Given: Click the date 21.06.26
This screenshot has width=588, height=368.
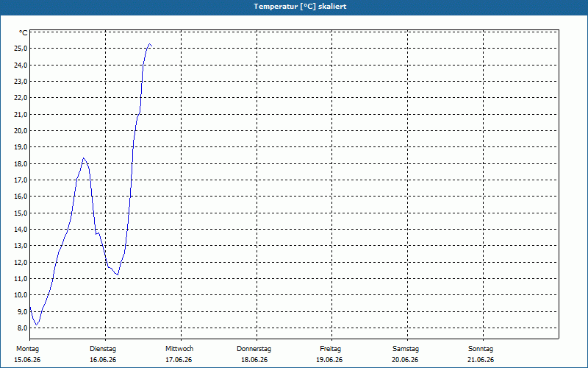Looking at the screenshot, I should pyautogui.click(x=481, y=360).
